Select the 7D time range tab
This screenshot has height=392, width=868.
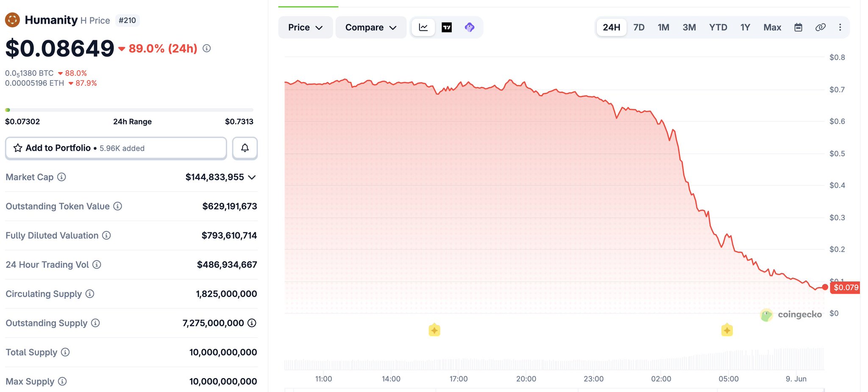(x=639, y=28)
